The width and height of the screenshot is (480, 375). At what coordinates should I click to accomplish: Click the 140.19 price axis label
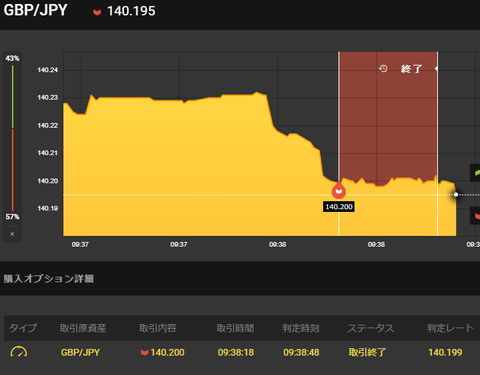48,208
